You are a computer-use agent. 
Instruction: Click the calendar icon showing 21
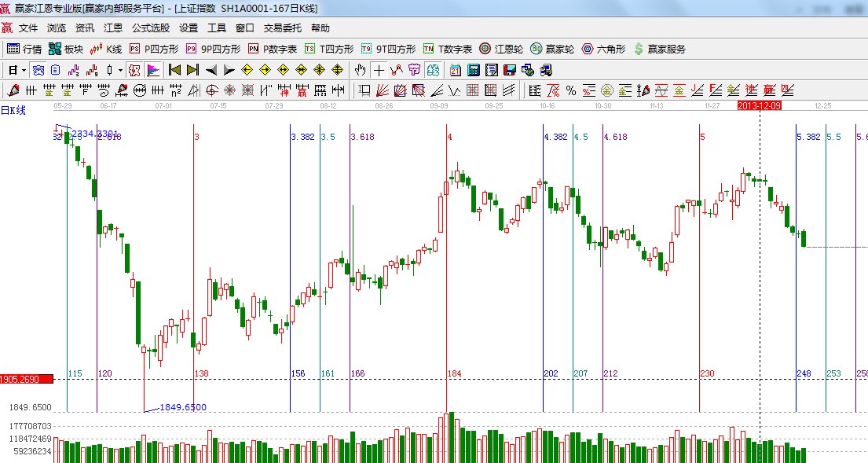[456, 70]
